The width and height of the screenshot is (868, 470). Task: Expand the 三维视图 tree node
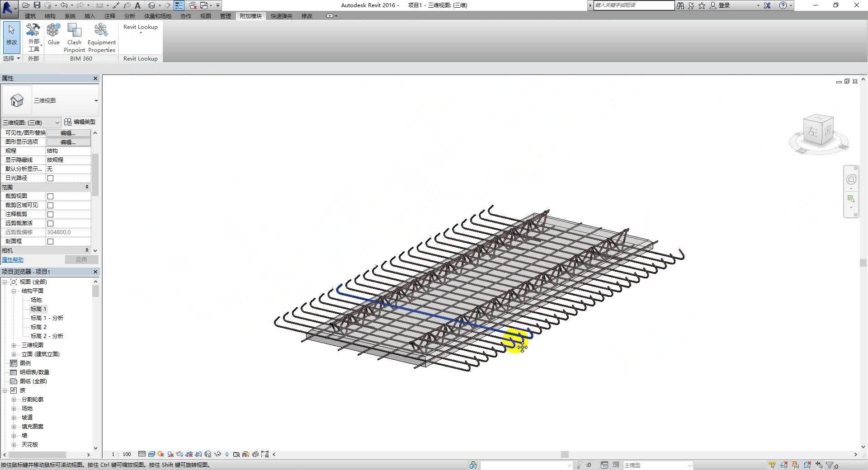tap(14, 345)
